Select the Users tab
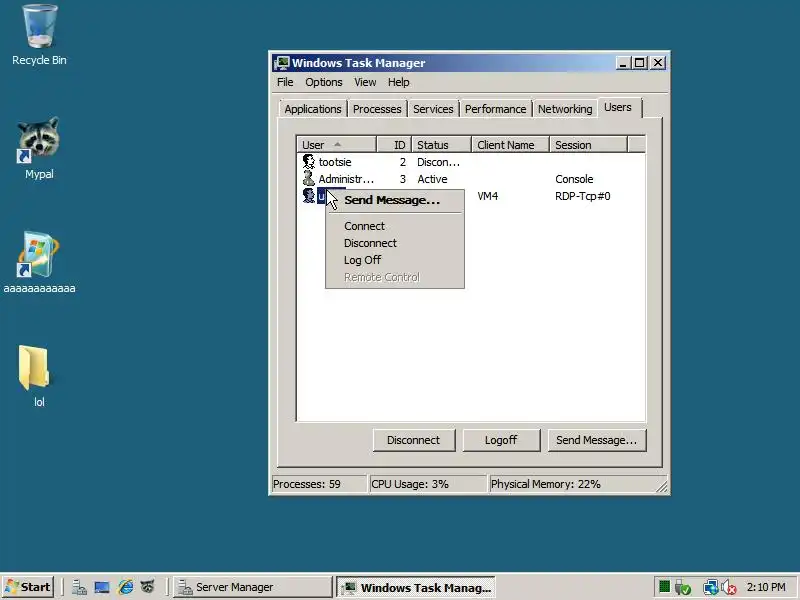The image size is (800, 600). (x=618, y=108)
